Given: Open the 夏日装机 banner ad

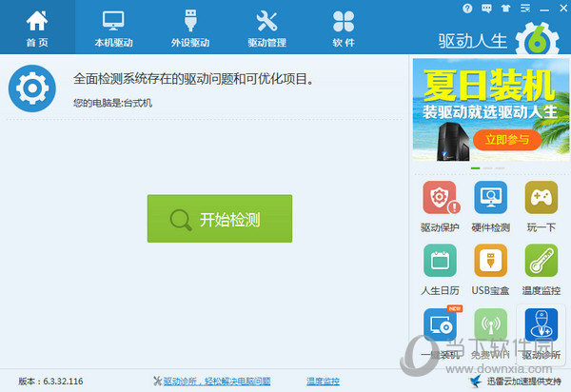Looking at the screenshot, I should click(491, 109).
